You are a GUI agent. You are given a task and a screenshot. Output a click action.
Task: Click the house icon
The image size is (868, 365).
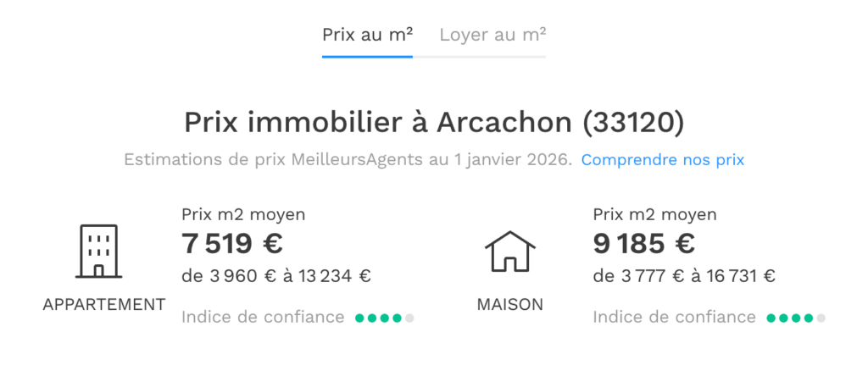509,252
